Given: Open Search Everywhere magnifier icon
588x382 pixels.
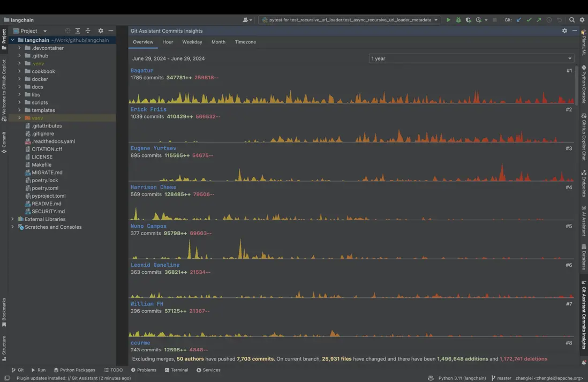Looking at the screenshot, I should pos(572,20).
